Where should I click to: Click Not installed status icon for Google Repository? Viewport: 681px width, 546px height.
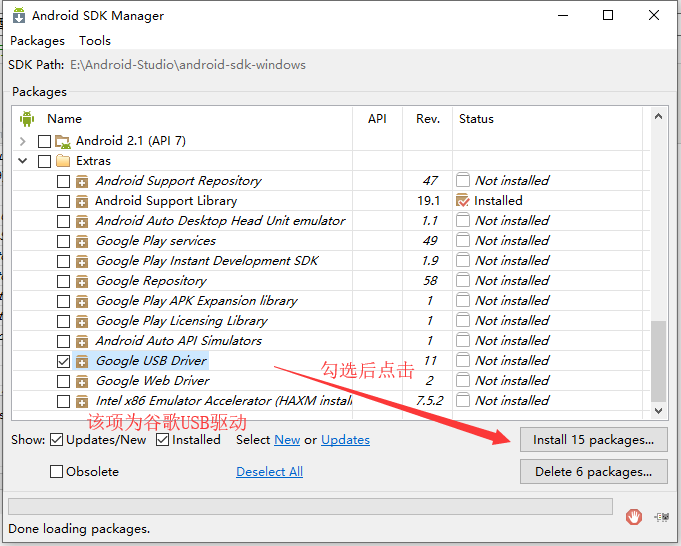[463, 280]
